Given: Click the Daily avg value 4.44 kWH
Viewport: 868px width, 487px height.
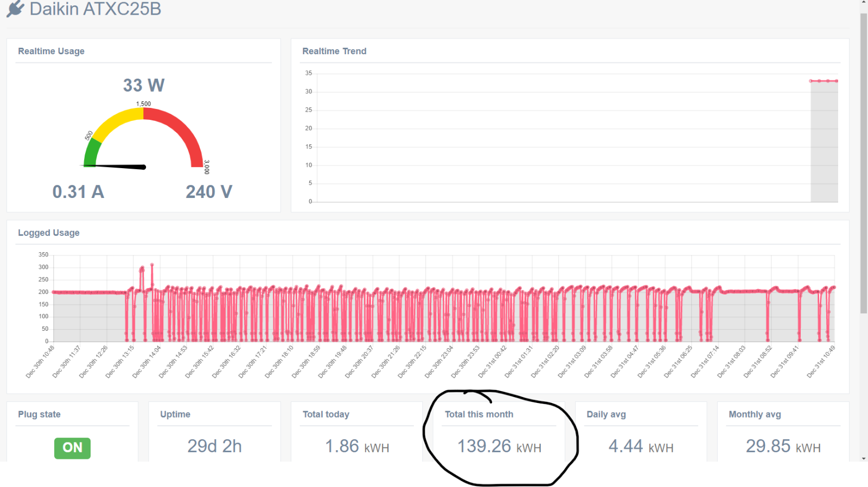Looking at the screenshot, I should [x=641, y=446].
